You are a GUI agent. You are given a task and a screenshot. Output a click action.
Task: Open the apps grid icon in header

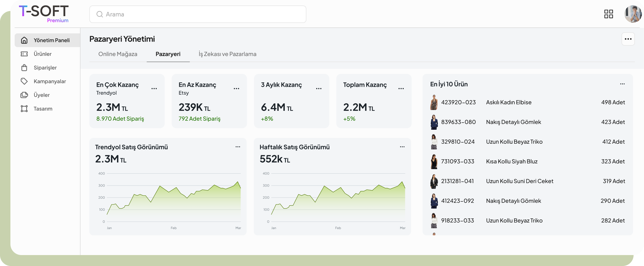(x=608, y=14)
